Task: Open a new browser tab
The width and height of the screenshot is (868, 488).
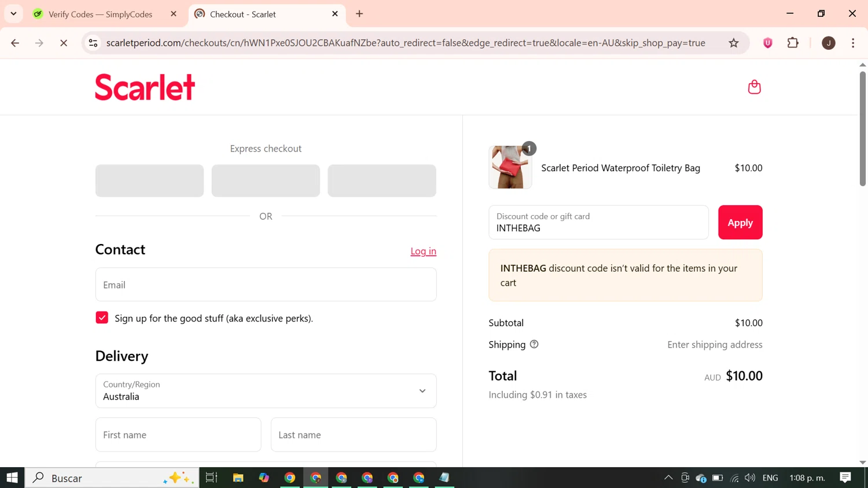Action: pyautogui.click(x=359, y=14)
